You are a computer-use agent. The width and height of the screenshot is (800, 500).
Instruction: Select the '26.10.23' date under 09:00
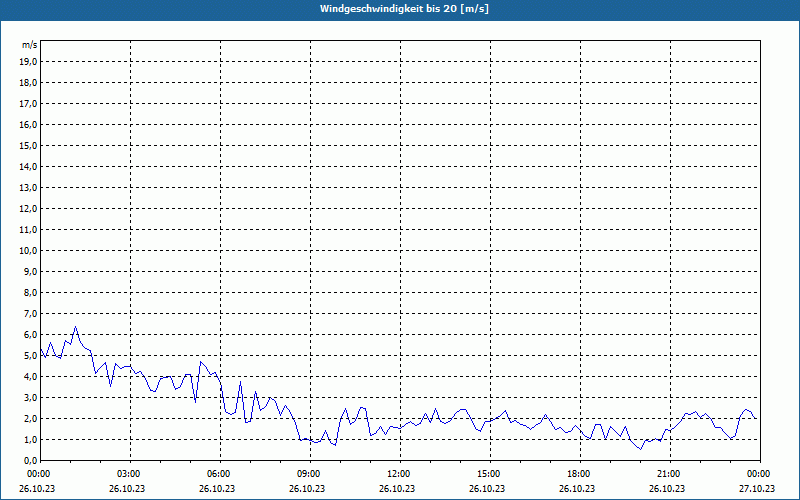pyautogui.click(x=307, y=489)
